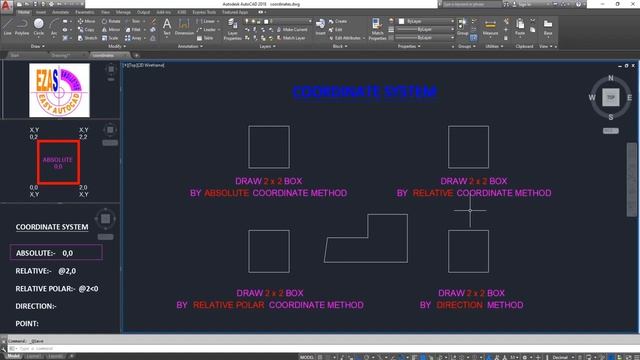Click the viewport controls label [Top][2D Wireframe]
This screenshot has width=640, height=360.
[144, 65]
